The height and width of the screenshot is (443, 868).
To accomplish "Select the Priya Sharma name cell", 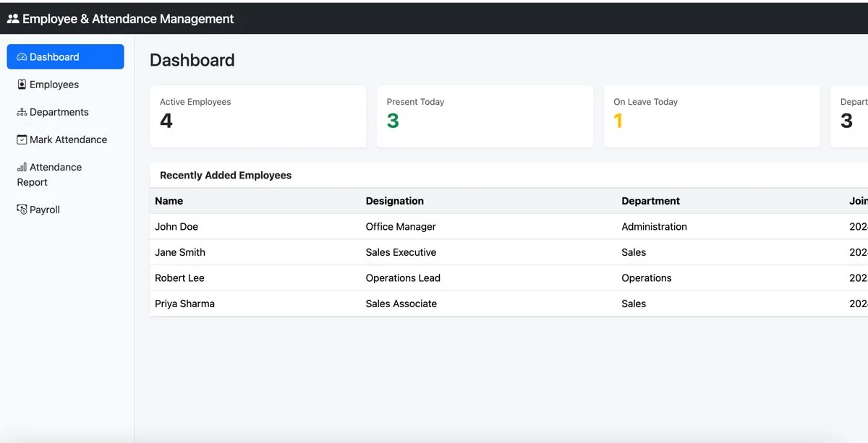I will point(185,304).
